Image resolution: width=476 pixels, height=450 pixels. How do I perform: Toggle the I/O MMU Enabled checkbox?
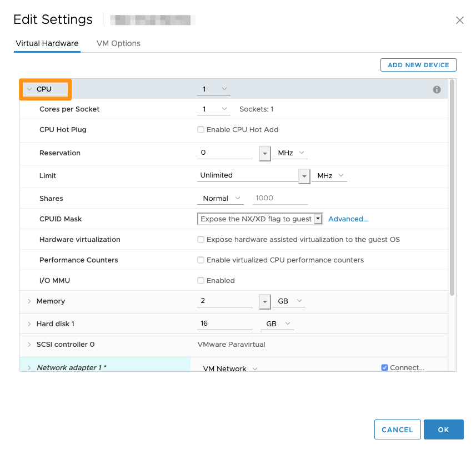click(x=201, y=281)
